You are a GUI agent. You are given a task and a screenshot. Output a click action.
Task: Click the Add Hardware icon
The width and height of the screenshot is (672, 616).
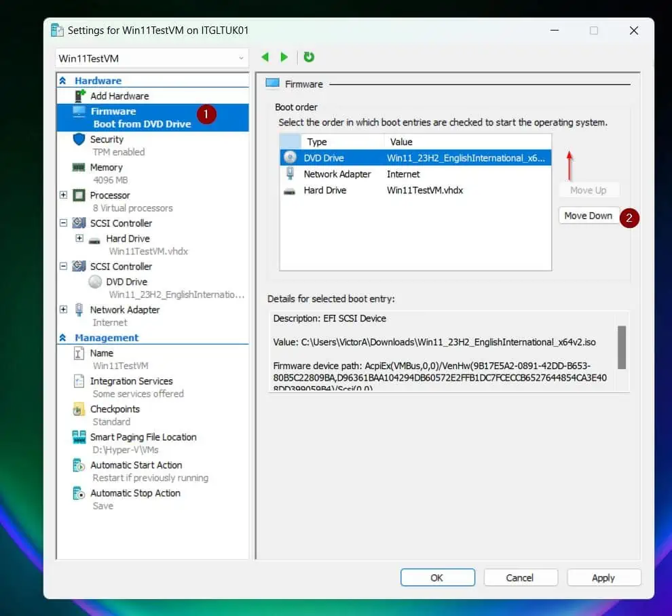(79, 96)
